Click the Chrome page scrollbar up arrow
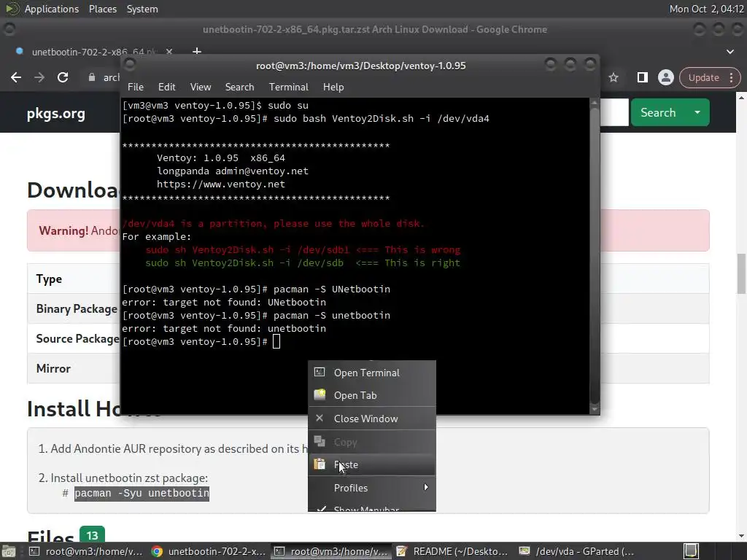The height and width of the screenshot is (560, 747). point(742,97)
